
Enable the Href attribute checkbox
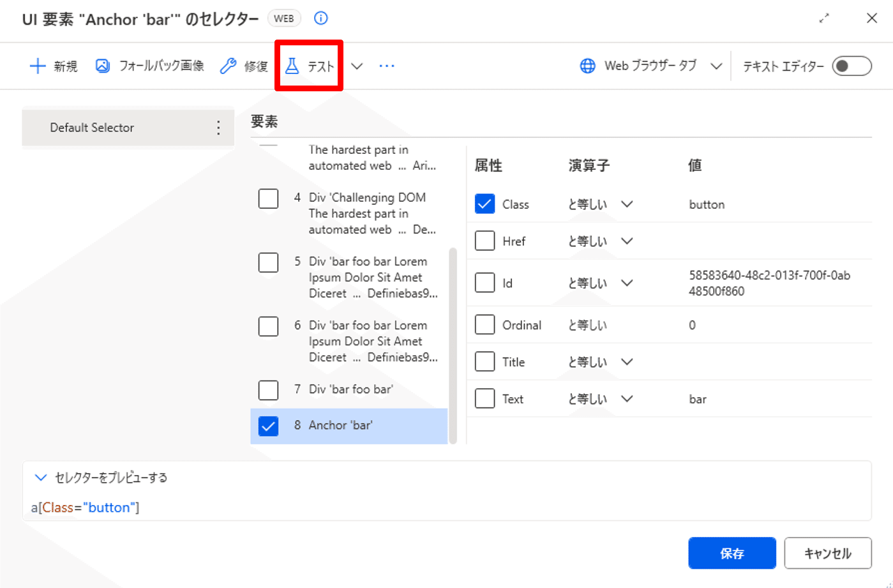tap(485, 241)
